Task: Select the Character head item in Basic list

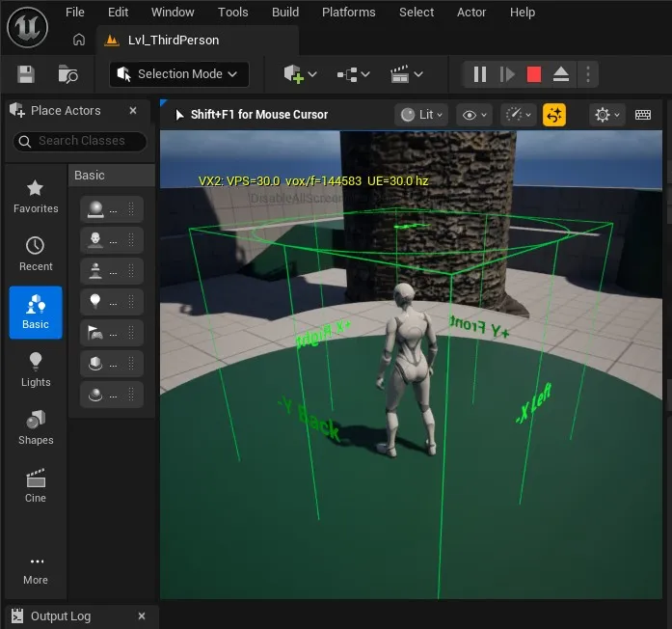Action: [x=112, y=240]
